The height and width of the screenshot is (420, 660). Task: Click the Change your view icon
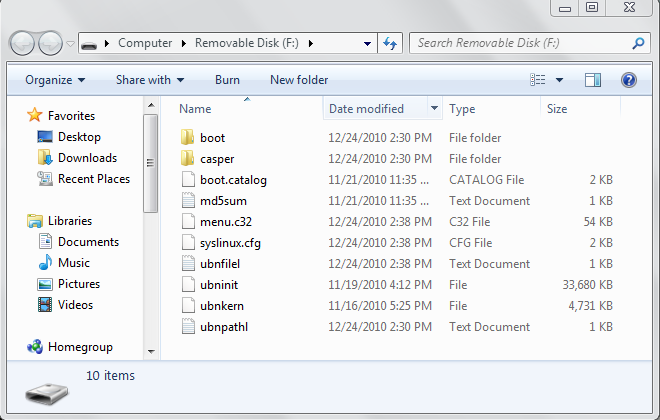pyautogui.click(x=538, y=80)
